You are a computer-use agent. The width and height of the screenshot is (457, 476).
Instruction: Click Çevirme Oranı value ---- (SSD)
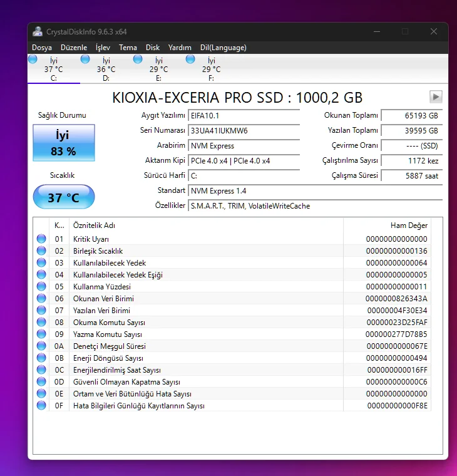point(412,146)
